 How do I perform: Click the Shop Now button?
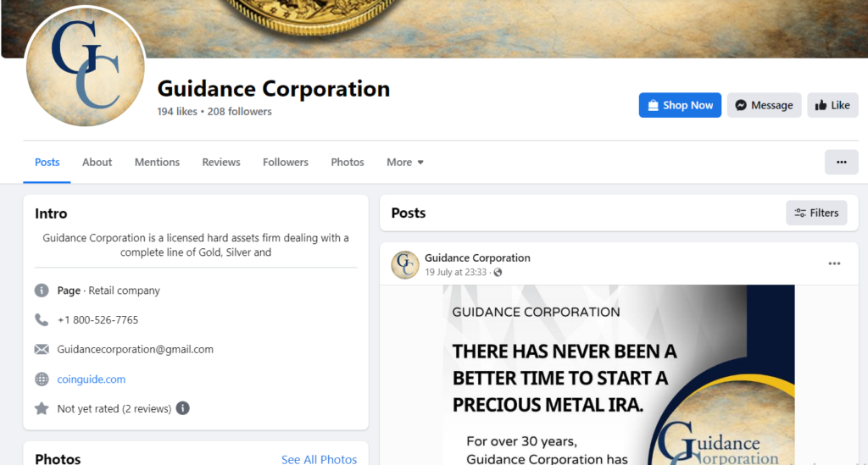pyautogui.click(x=680, y=105)
